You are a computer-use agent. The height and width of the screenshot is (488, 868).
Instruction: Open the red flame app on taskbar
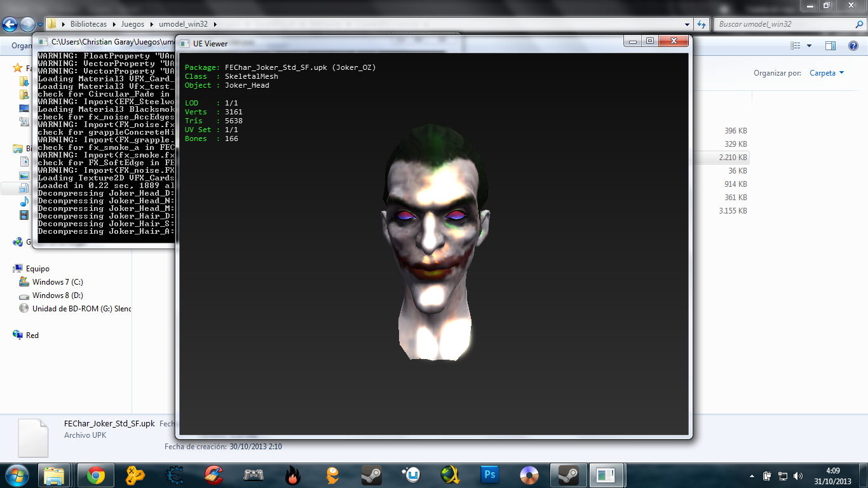(293, 475)
